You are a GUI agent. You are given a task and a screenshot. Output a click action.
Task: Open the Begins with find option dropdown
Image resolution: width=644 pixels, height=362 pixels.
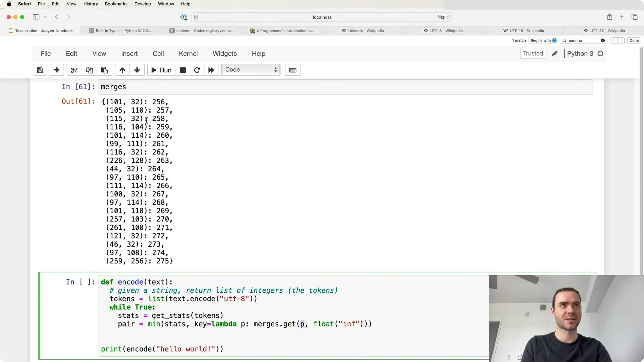[543, 40]
